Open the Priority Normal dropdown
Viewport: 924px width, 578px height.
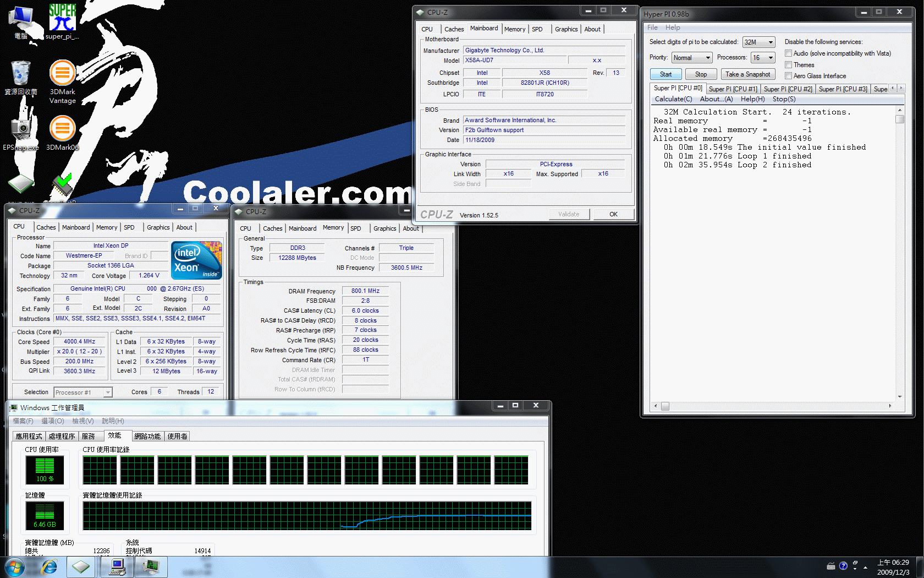coord(692,57)
